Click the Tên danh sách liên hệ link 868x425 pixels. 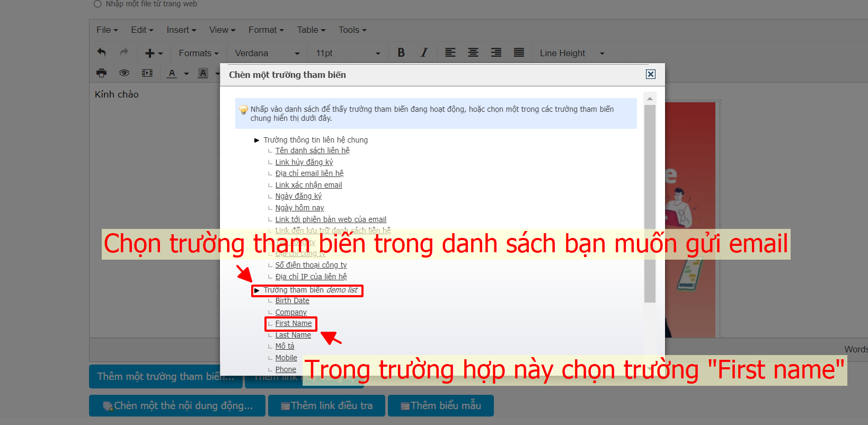pyautogui.click(x=312, y=150)
